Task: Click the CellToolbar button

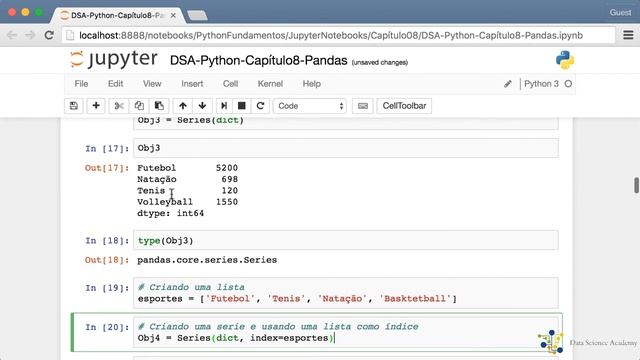Action: click(x=404, y=106)
